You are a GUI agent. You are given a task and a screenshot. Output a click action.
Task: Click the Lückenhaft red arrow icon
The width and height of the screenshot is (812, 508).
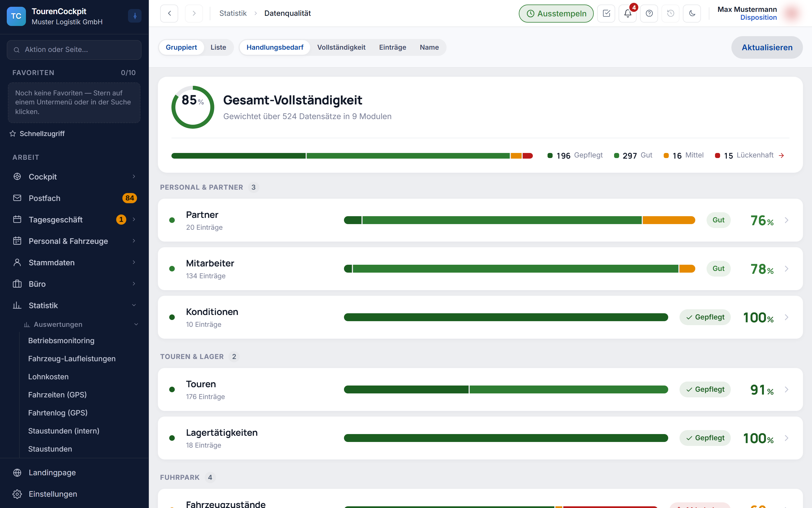tap(782, 156)
